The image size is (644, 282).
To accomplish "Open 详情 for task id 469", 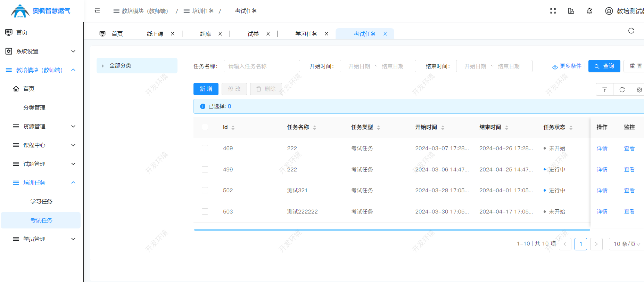I will 602,148.
